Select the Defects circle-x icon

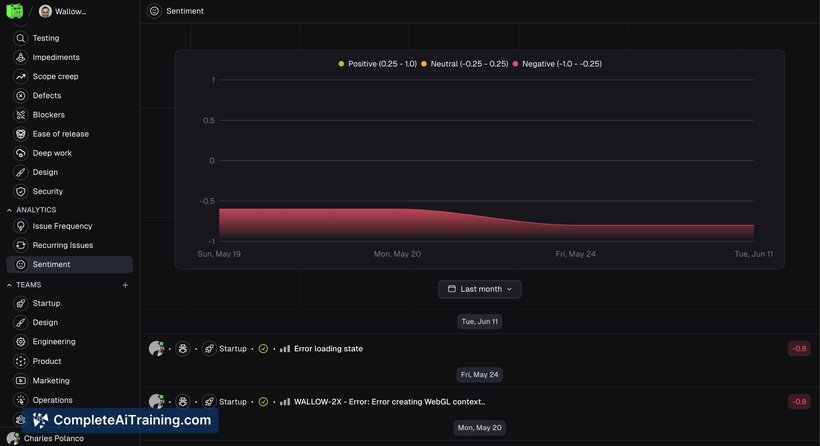[x=20, y=96]
